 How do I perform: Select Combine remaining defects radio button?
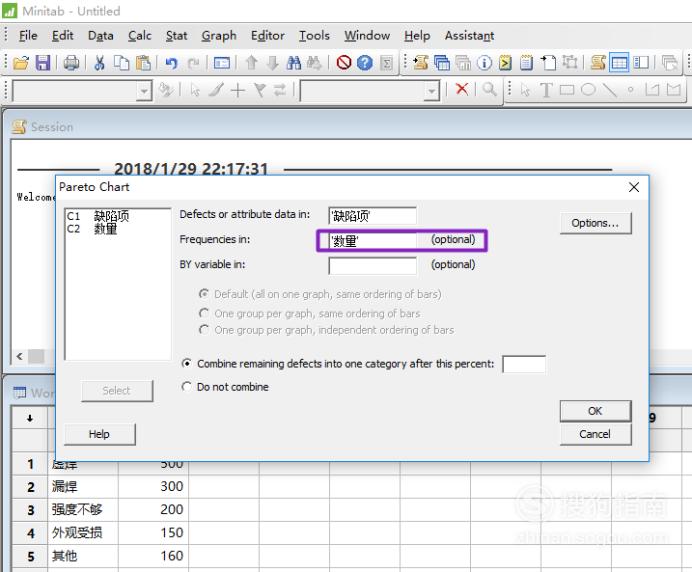click(x=187, y=364)
